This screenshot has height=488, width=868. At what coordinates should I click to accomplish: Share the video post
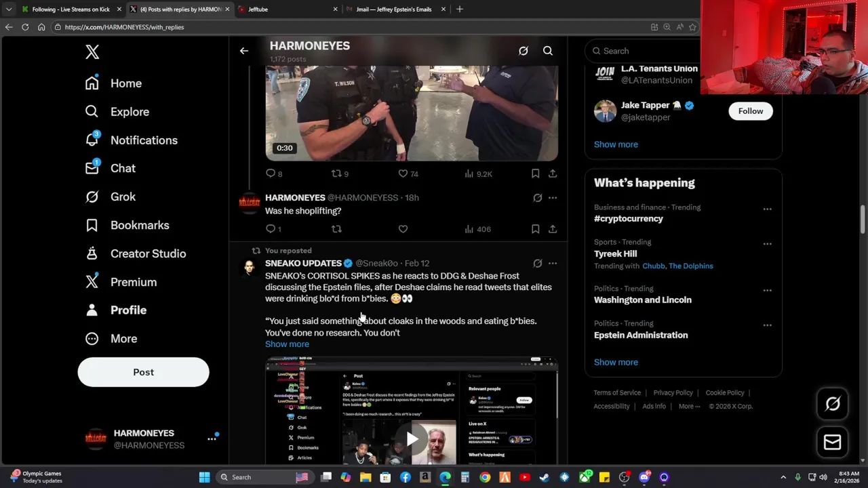pyautogui.click(x=553, y=174)
